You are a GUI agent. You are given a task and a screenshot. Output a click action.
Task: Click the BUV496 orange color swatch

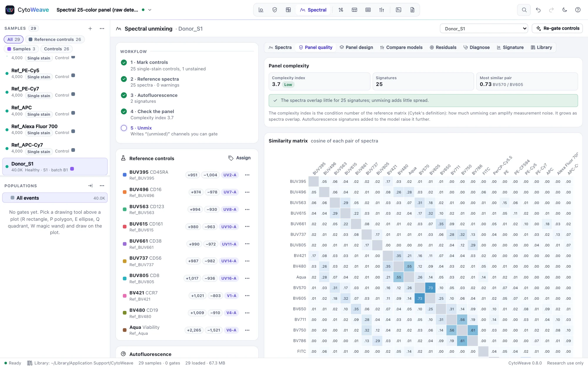(x=125, y=192)
